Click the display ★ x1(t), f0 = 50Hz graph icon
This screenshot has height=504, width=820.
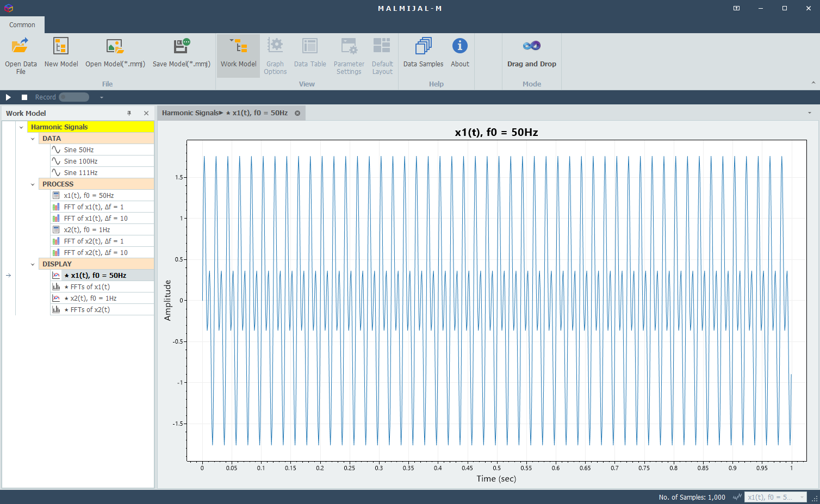56,276
